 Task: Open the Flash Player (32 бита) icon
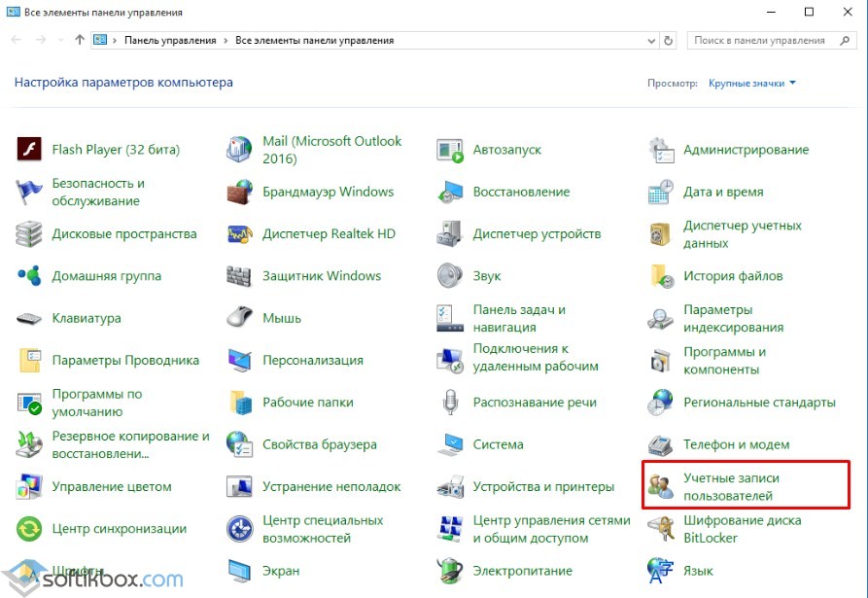point(29,150)
